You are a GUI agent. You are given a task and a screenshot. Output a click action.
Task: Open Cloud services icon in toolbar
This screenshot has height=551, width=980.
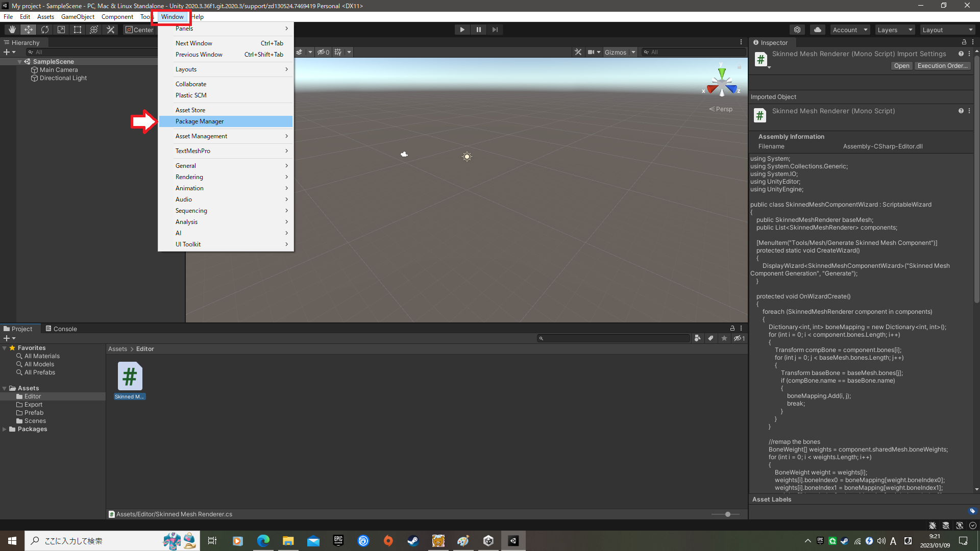[x=818, y=30]
